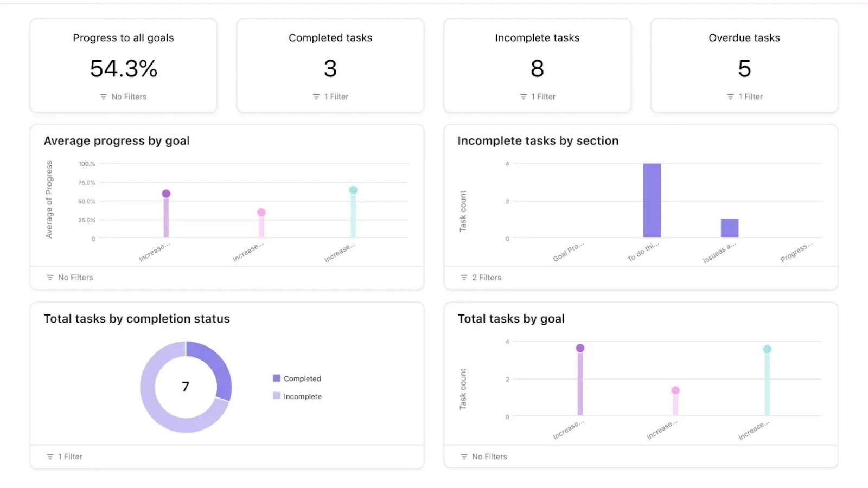
Task: Click the filter icon on Overdue tasks card
Action: pos(730,97)
